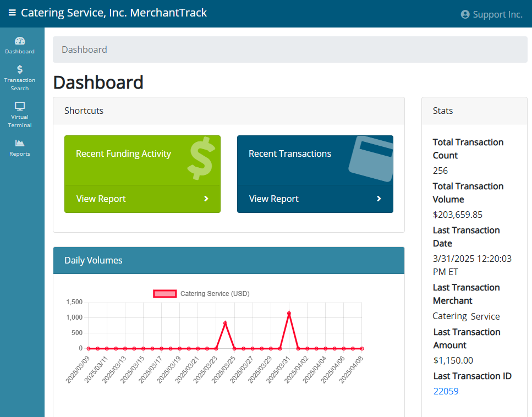The height and width of the screenshot is (417, 532).
Task: Open Dashboard via the gauge icon
Action: (x=20, y=41)
